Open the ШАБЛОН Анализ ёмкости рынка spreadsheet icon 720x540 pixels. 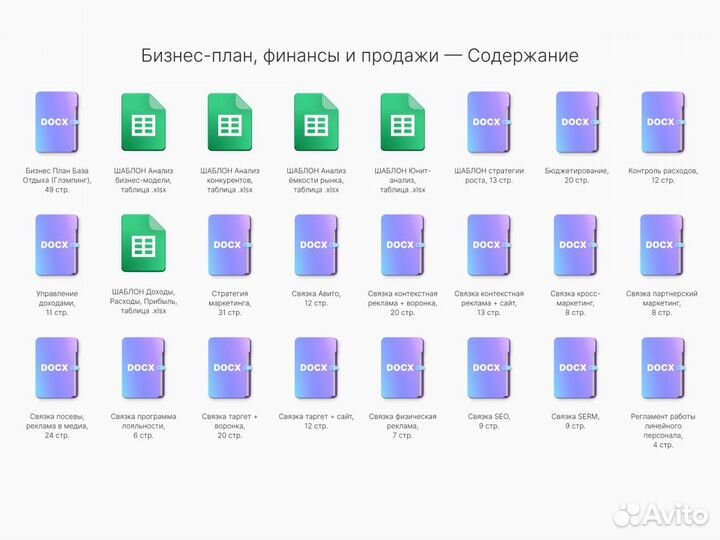click(316, 123)
